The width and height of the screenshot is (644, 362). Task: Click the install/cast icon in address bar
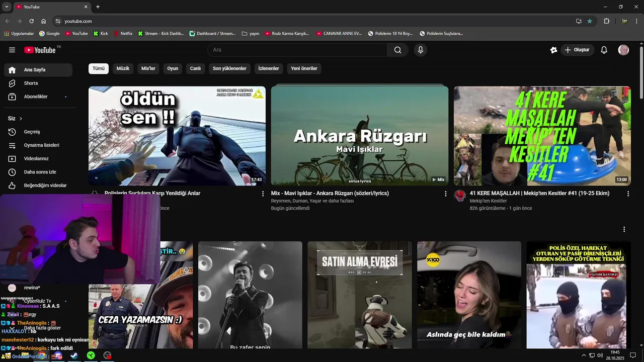tap(579, 21)
